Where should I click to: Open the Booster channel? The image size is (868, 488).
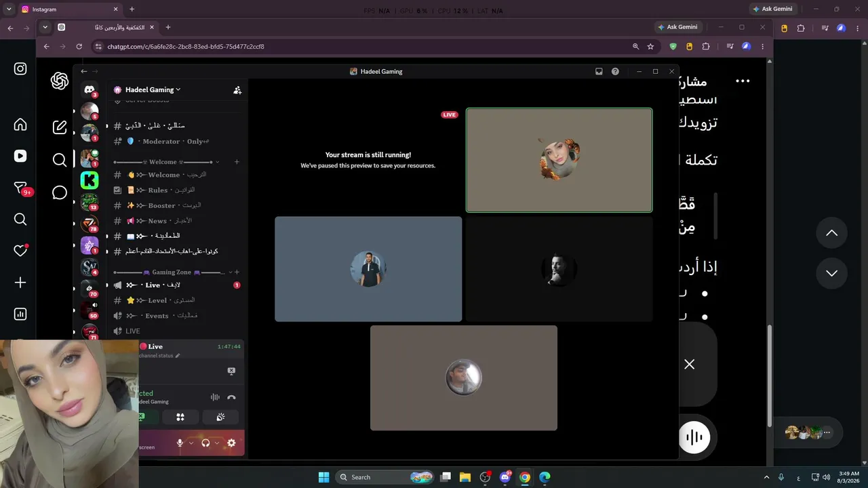174,205
